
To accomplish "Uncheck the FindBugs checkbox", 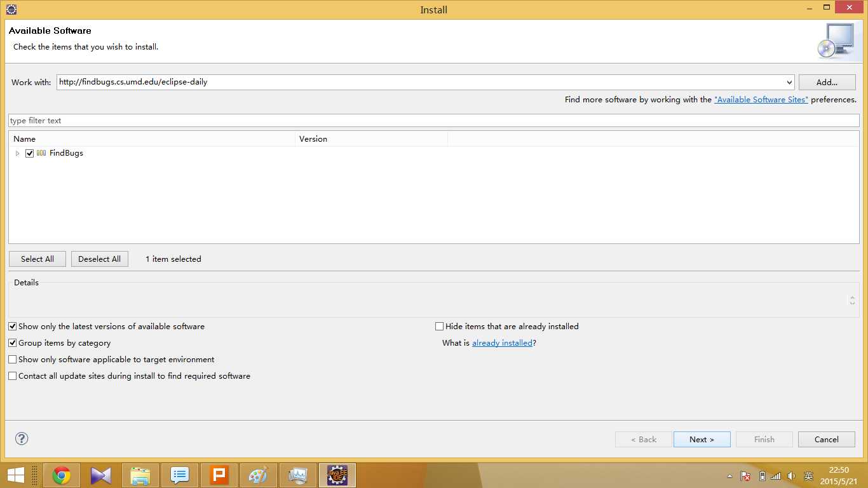I will point(29,153).
